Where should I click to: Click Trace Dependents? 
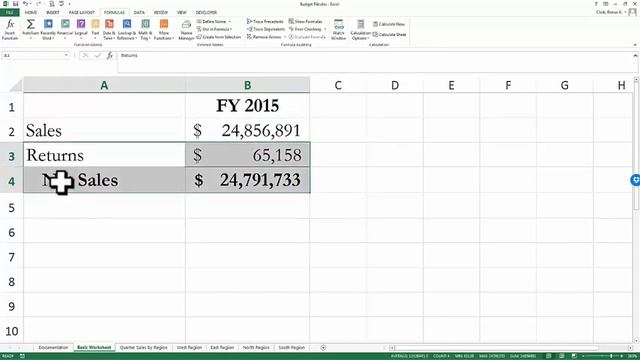pyautogui.click(x=266, y=29)
